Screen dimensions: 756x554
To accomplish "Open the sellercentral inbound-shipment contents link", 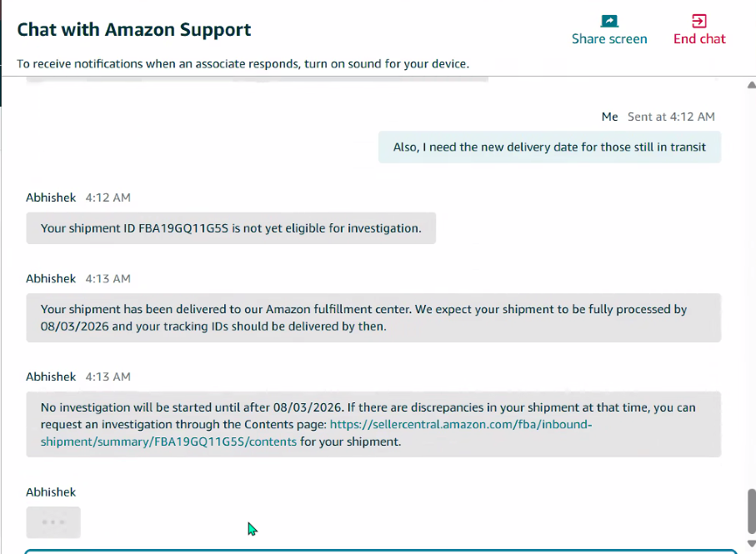I will pos(316,433).
